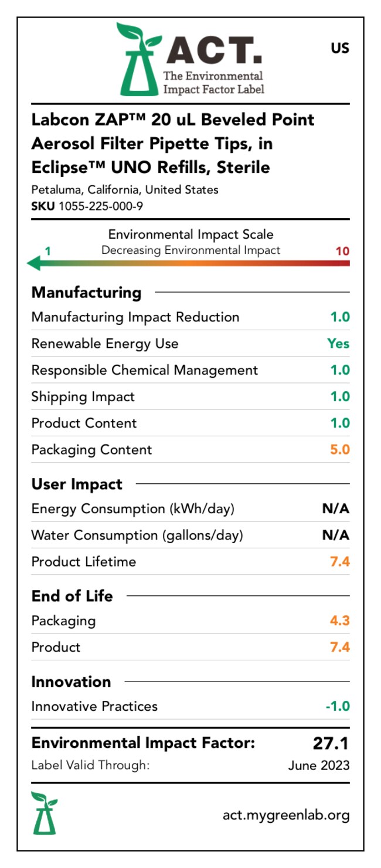Click the Labcon ZAP product title

173,143
